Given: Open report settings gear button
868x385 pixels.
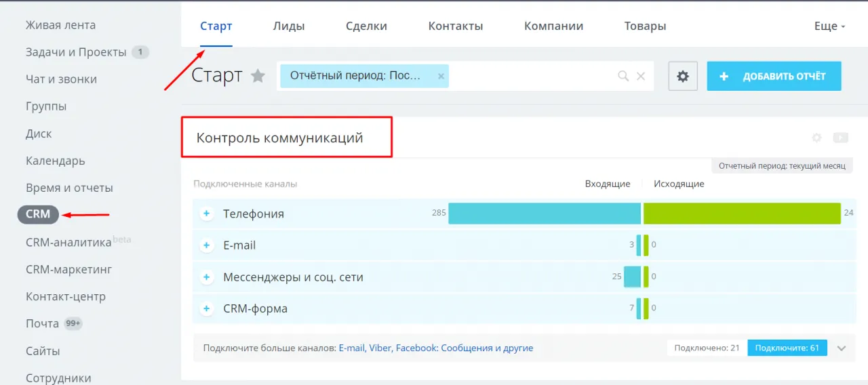Looking at the screenshot, I should (x=683, y=77).
